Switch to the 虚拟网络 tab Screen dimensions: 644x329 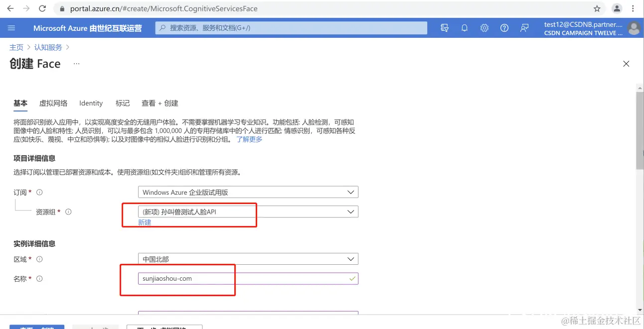53,103
